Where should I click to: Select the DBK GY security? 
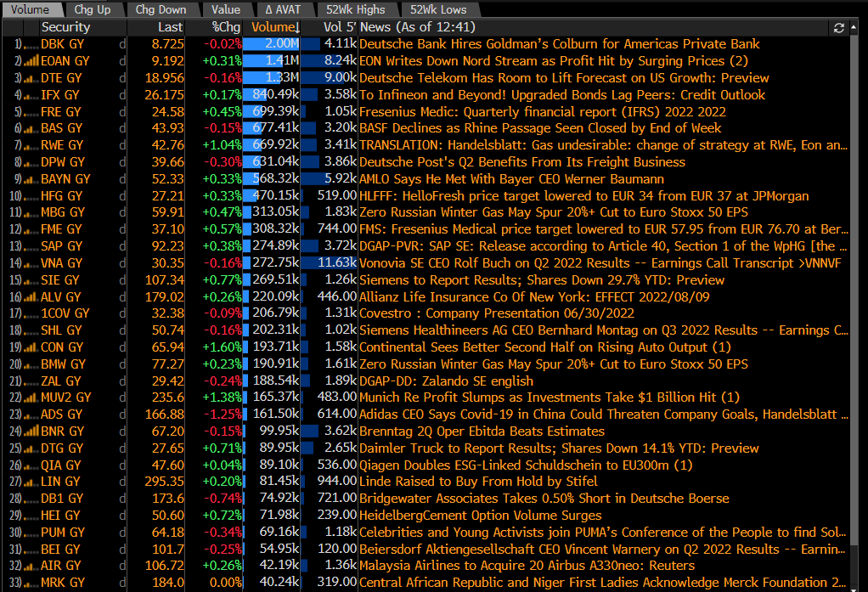click(61, 44)
